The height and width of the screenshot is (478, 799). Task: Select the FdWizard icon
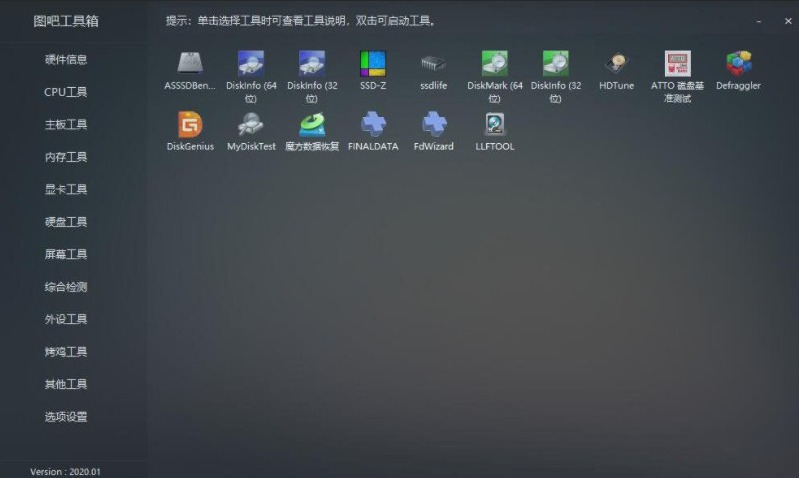tap(434, 124)
